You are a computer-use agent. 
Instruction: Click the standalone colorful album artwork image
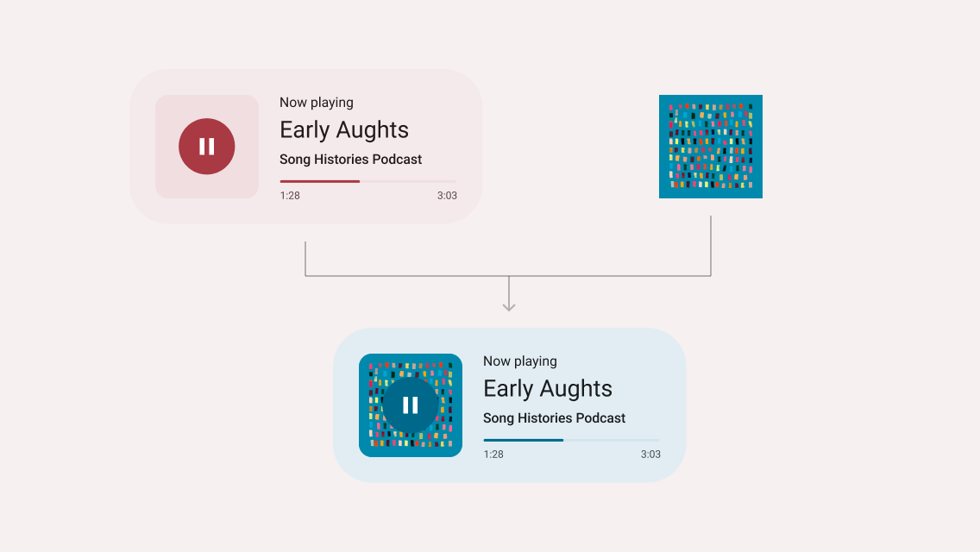point(711,147)
